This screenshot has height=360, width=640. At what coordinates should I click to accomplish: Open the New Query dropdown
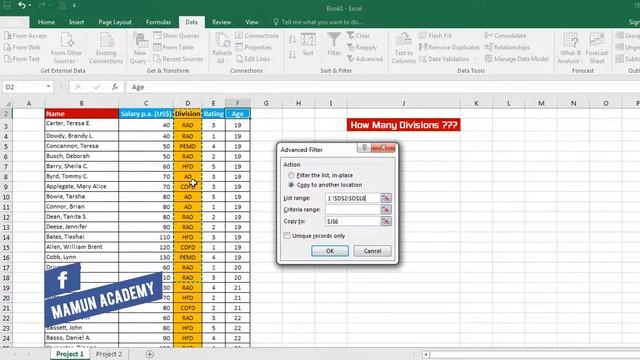(140, 48)
